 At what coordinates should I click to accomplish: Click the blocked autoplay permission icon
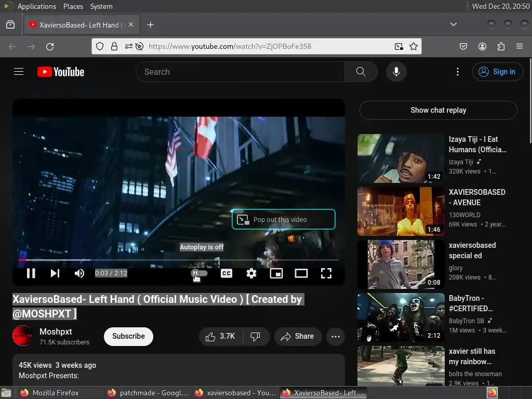(x=139, y=46)
